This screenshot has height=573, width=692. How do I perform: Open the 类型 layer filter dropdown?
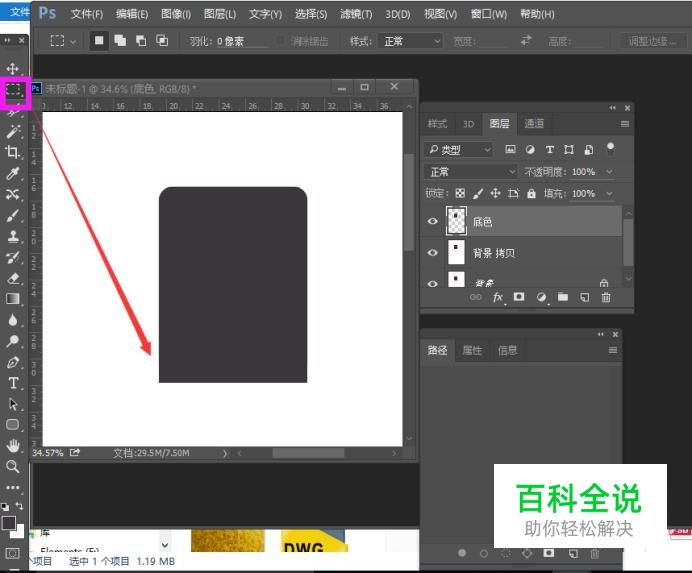(459, 150)
